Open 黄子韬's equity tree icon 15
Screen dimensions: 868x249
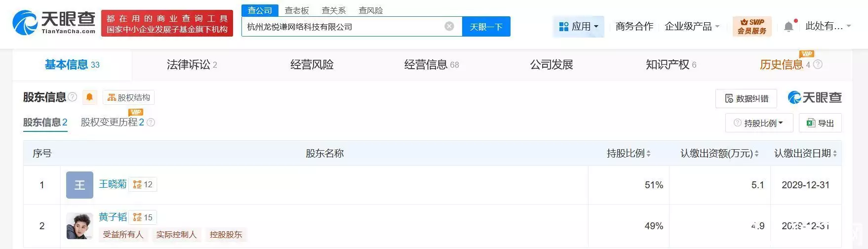click(143, 217)
